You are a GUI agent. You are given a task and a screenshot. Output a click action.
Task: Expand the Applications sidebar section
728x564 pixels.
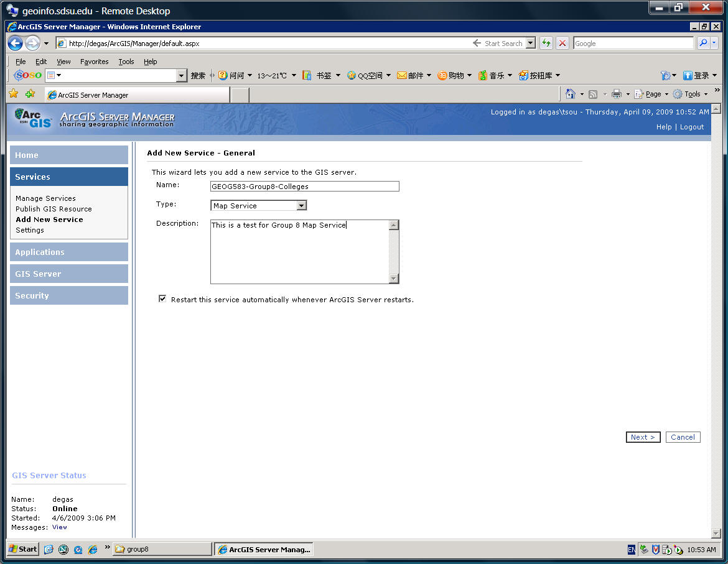(x=68, y=252)
